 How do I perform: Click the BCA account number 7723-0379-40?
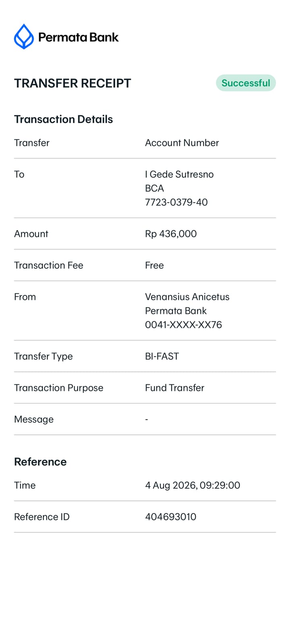tap(176, 202)
